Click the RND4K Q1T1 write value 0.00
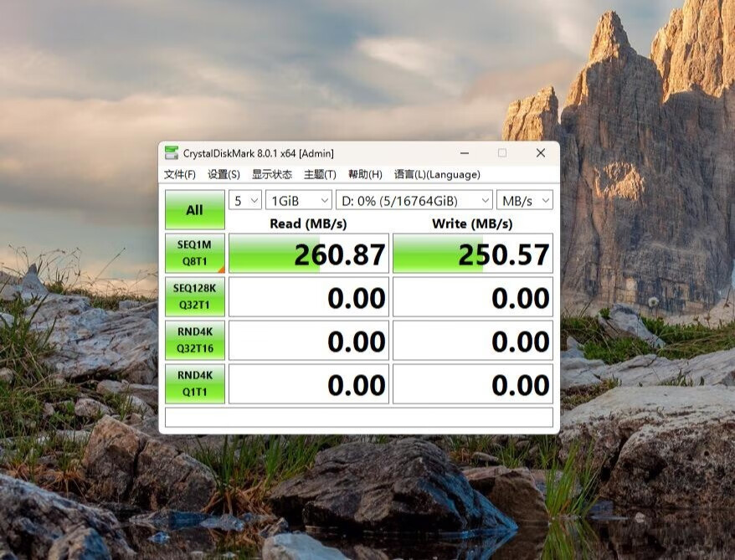This screenshot has width=735, height=560. (473, 384)
